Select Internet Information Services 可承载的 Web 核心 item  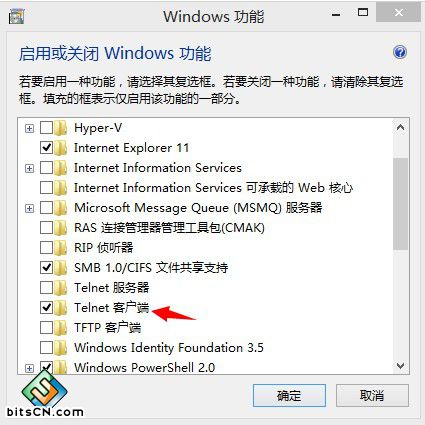point(213,188)
